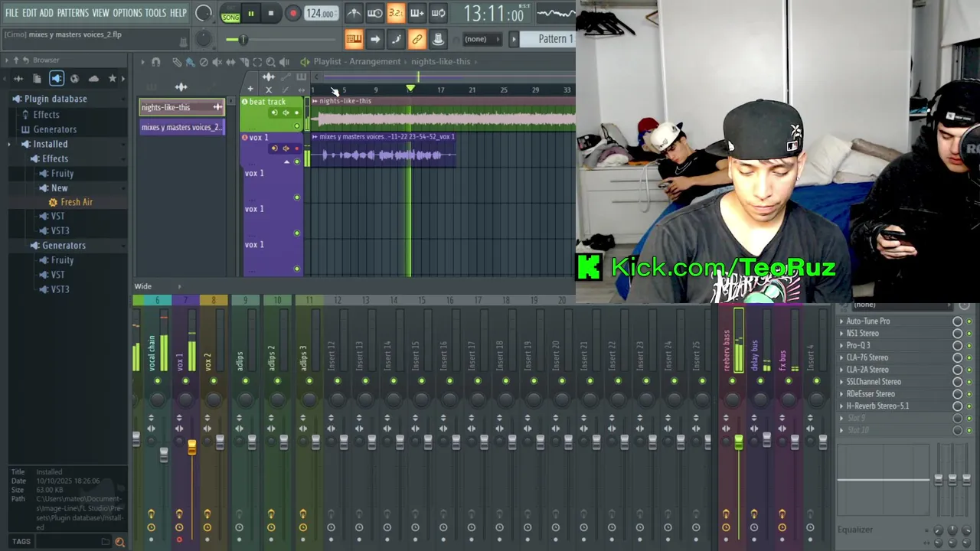
Task: Select browser web globe tab icon
Action: 74,78
